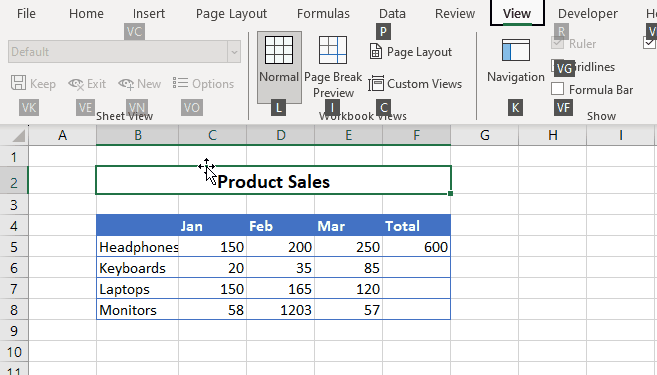Select the Monitors cell
The height and width of the screenshot is (375, 657).
click(137, 310)
